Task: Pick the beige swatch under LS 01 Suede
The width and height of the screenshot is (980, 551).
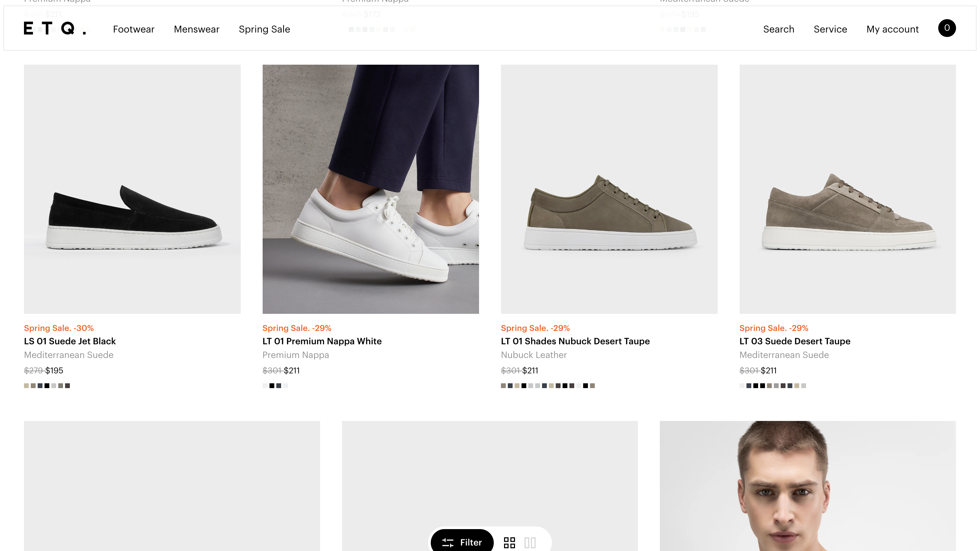Action: point(26,386)
